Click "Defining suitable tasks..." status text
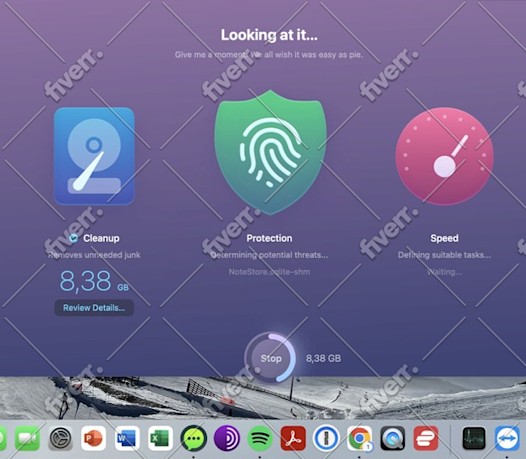 [444, 255]
